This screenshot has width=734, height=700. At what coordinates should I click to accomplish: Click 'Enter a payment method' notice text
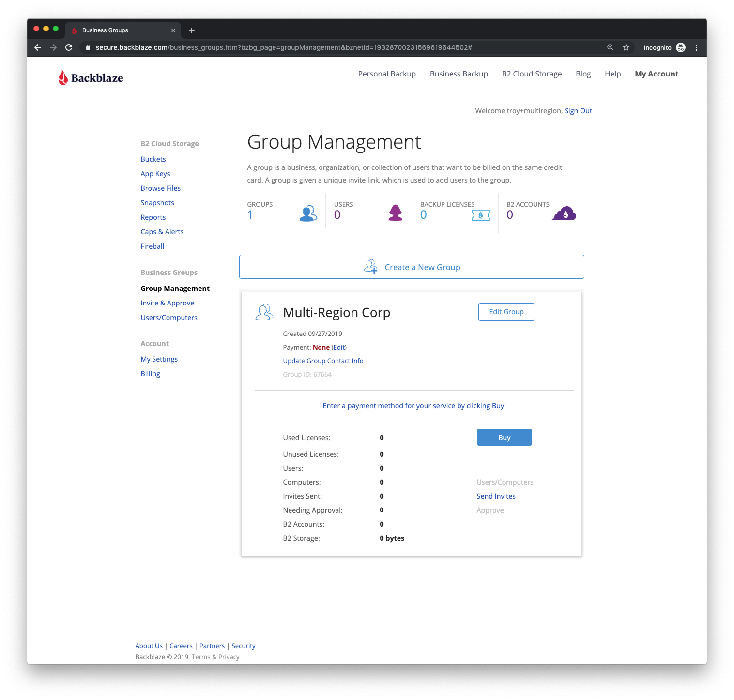(414, 406)
